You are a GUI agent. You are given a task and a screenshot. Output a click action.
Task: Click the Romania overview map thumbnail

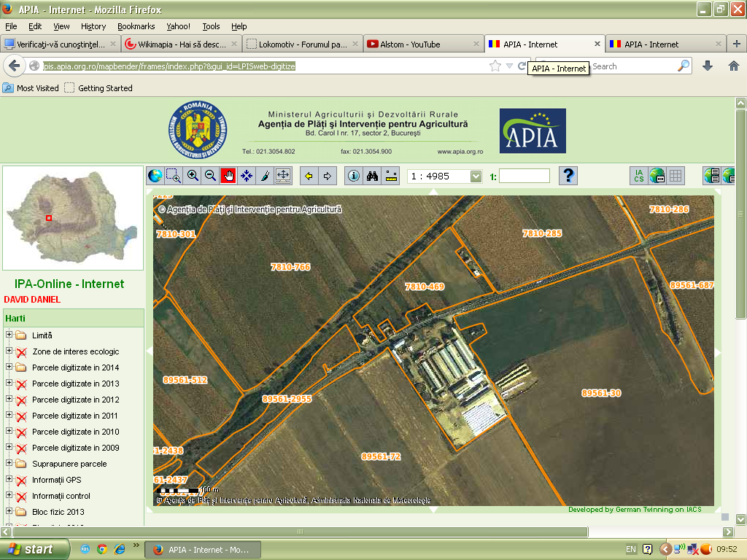(x=73, y=218)
